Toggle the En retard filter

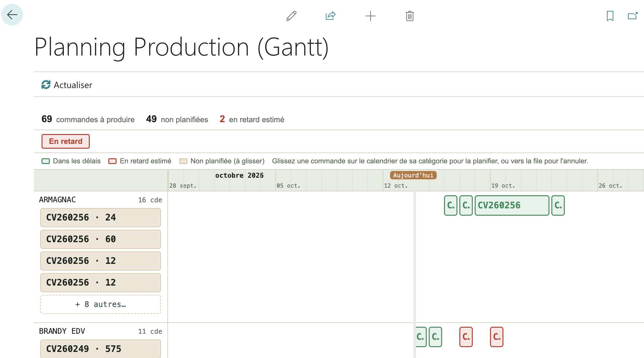pos(65,141)
